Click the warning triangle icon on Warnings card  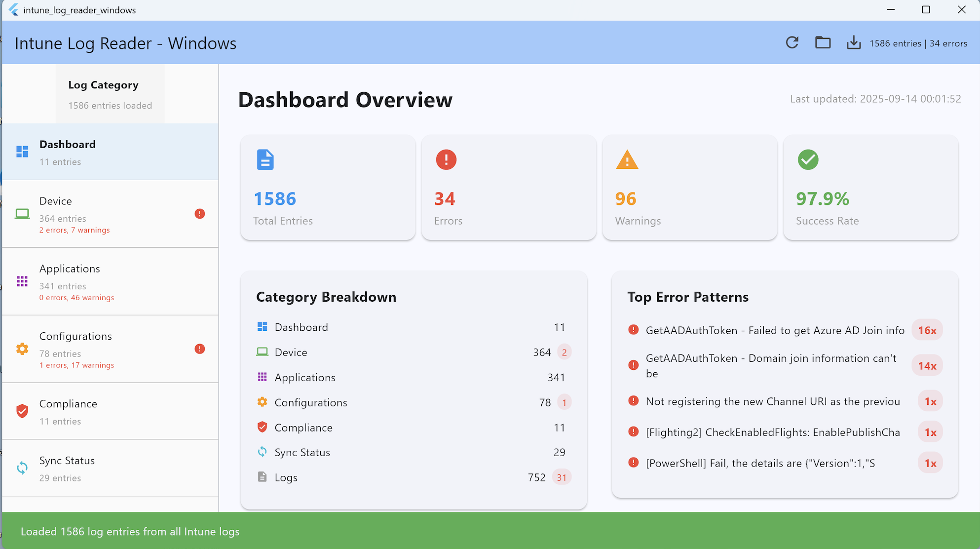tap(627, 159)
